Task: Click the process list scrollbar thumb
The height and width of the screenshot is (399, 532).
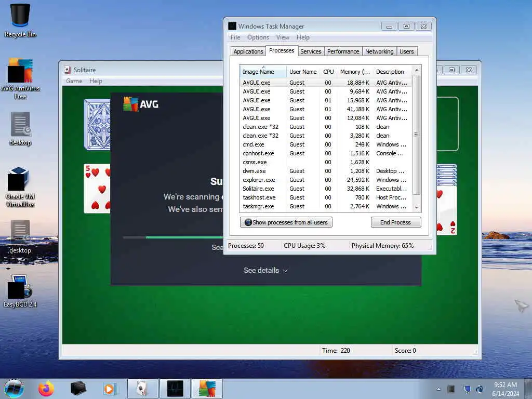Action: pos(416,135)
